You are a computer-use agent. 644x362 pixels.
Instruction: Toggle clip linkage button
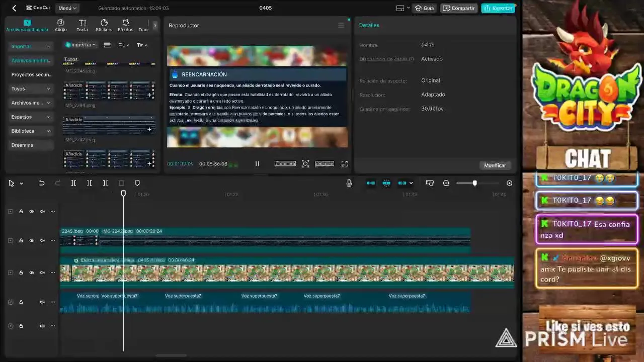click(402, 183)
